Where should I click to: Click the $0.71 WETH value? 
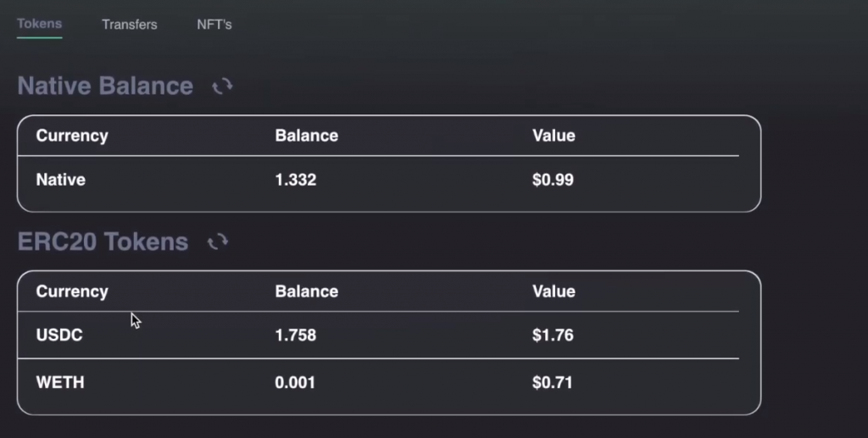(x=553, y=383)
